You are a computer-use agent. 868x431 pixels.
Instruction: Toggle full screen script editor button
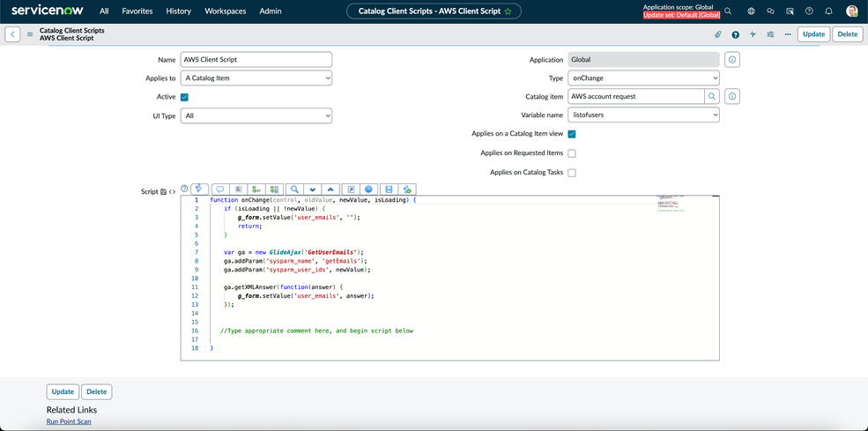(x=351, y=189)
